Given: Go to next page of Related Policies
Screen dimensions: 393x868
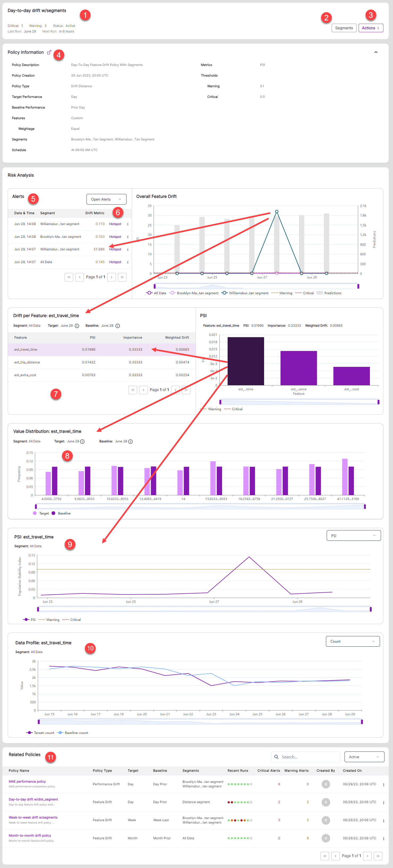Looking at the screenshot, I should click(367, 856).
